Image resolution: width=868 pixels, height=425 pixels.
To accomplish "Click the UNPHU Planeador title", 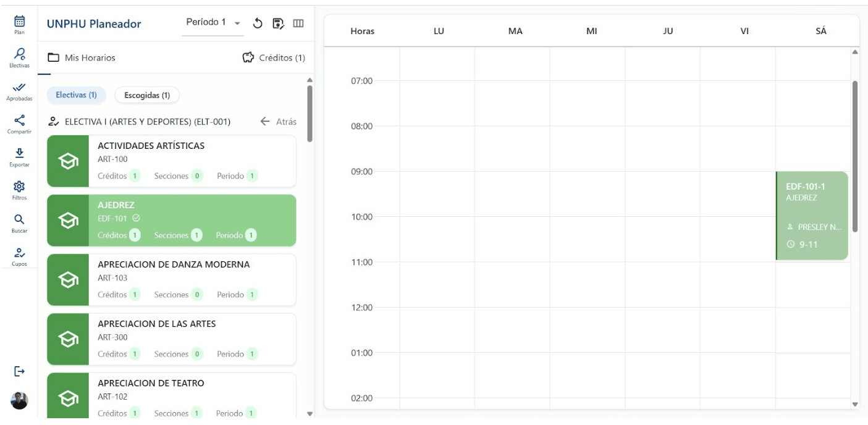I will point(94,24).
